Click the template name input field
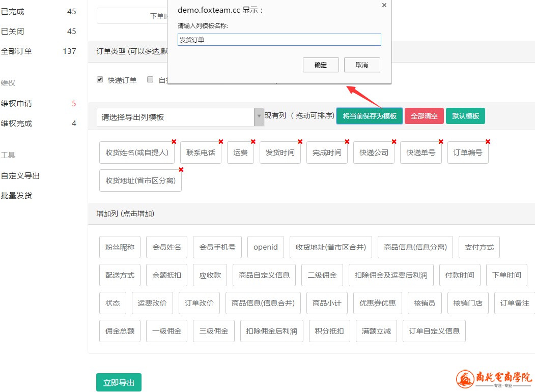 pos(279,40)
